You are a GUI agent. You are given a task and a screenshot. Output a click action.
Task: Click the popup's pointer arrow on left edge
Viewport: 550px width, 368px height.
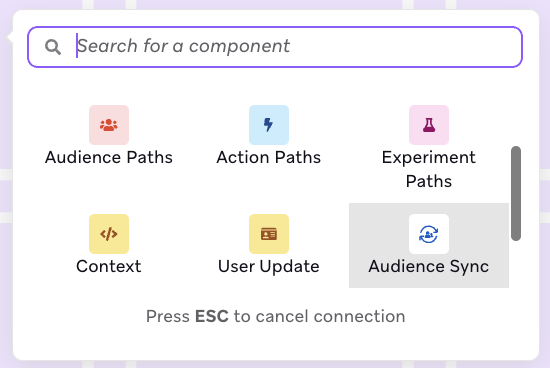click(10, 37)
